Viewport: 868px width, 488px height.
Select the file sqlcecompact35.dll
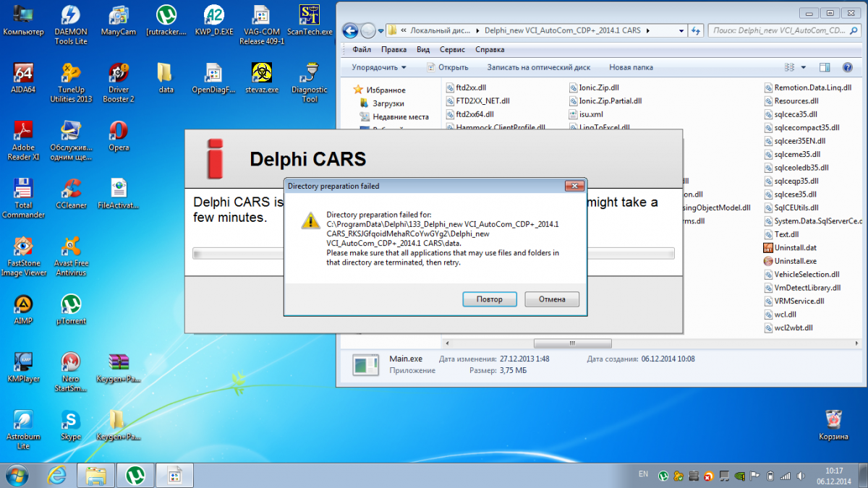(x=801, y=127)
